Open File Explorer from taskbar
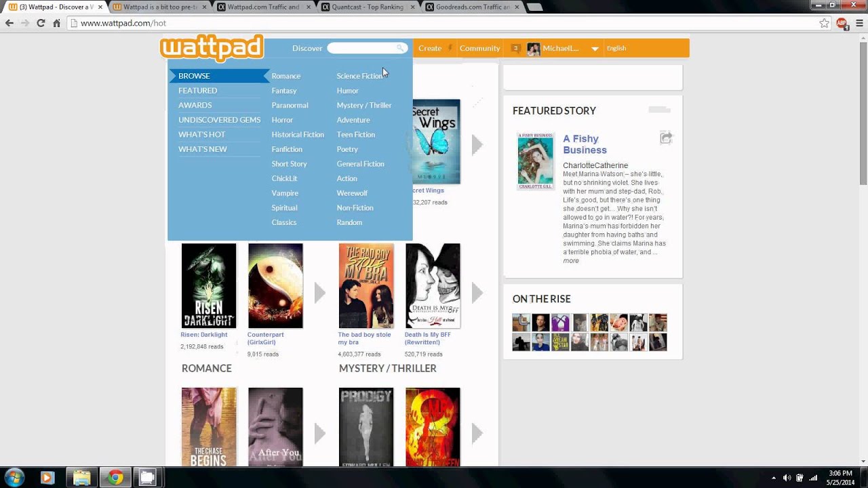 81,477
